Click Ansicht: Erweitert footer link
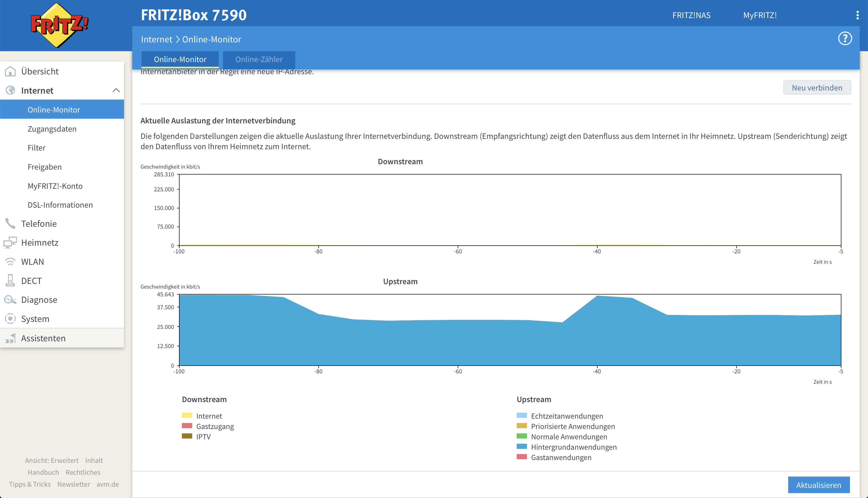Image resolution: width=868 pixels, height=498 pixels. pyautogui.click(x=52, y=460)
